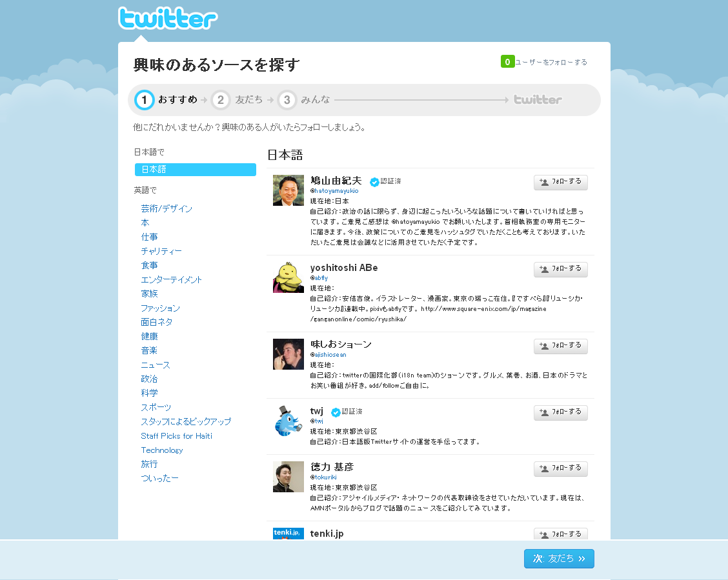Click the Twitter logo at the top
The height and width of the screenshot is (580, 728).
(168, 19)
